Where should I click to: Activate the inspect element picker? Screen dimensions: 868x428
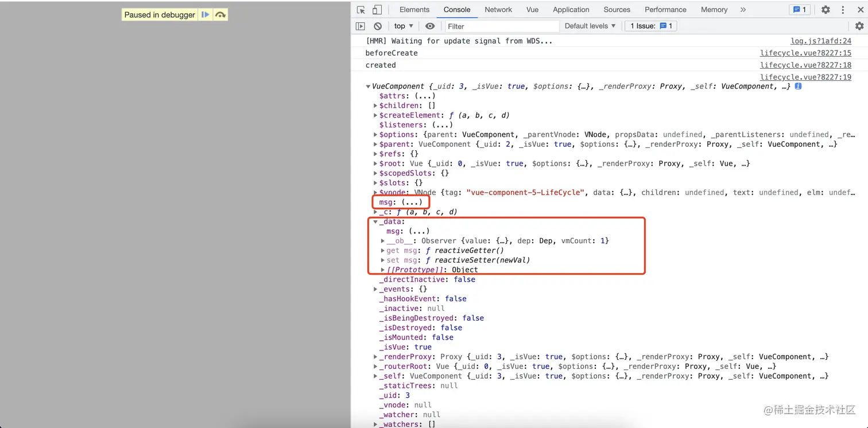point(361,10)
